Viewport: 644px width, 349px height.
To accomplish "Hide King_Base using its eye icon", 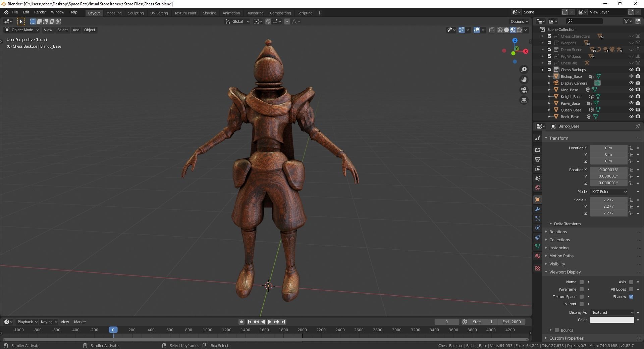I will (x=631, y=90).
